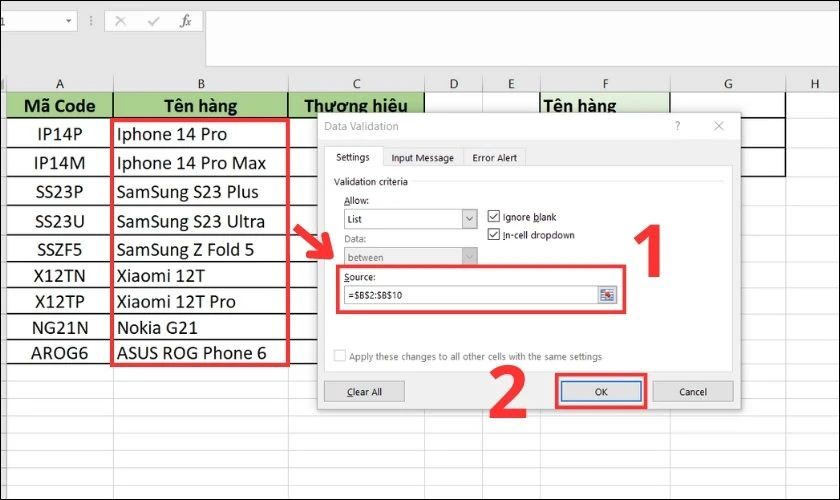Expand the Name Box dropdown arrow
This screenshot has height=500, width=840.
pos(69,21)
